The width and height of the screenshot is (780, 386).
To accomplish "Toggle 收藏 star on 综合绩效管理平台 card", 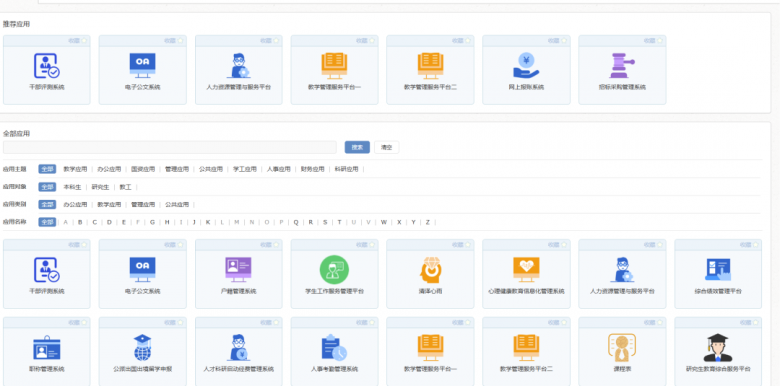I will 756,245.
